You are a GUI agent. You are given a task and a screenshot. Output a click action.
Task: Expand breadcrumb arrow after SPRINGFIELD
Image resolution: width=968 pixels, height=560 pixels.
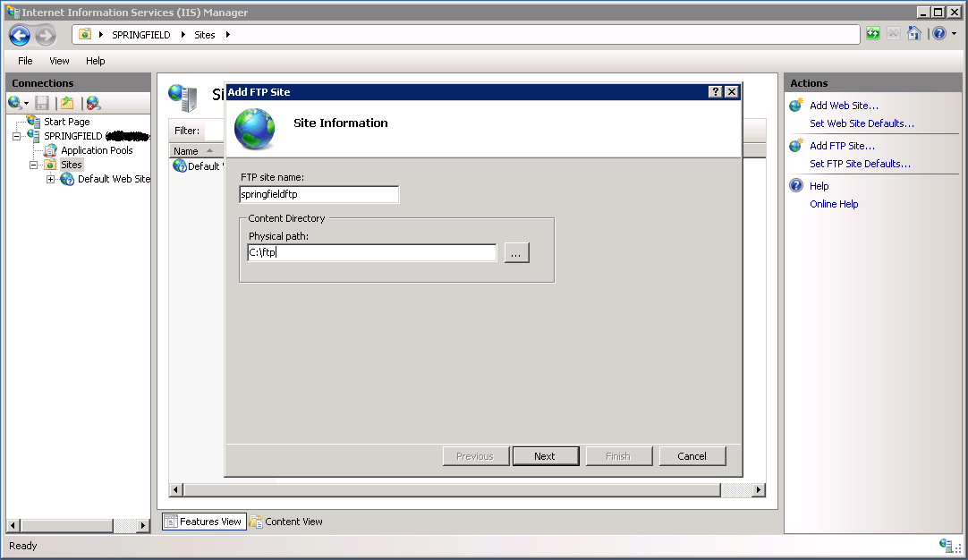point(183,35)
